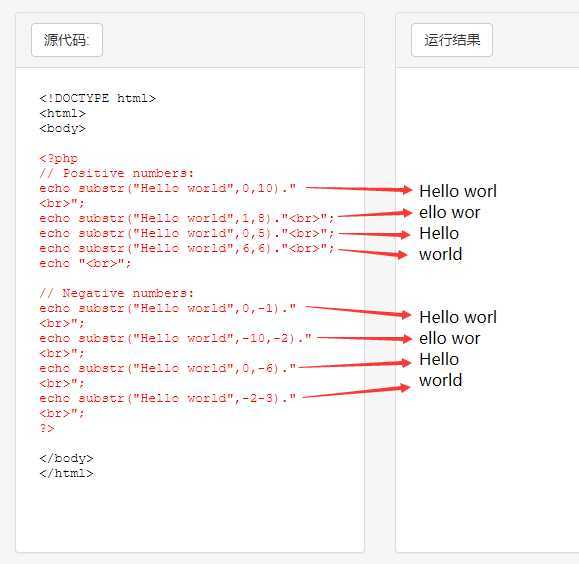Click second 'Hello' output under negatives
This screenshot has width=579, height=564.
pos(439,359)
